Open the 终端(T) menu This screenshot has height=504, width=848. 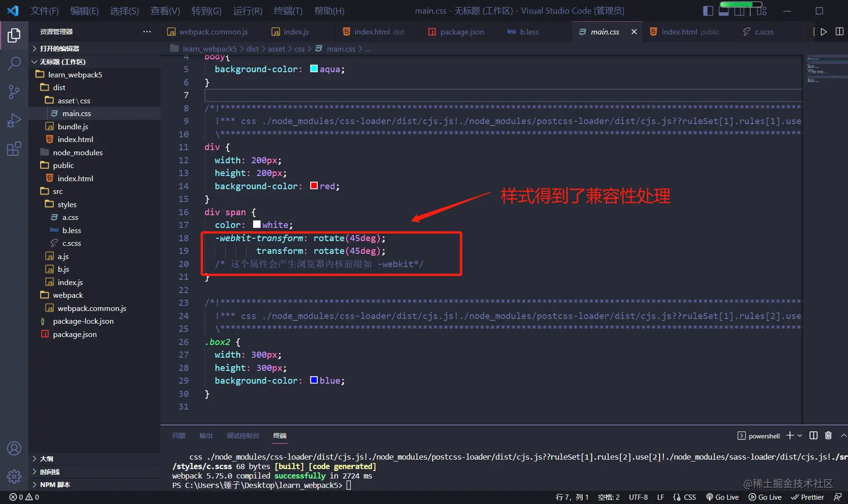coord(288,11)
